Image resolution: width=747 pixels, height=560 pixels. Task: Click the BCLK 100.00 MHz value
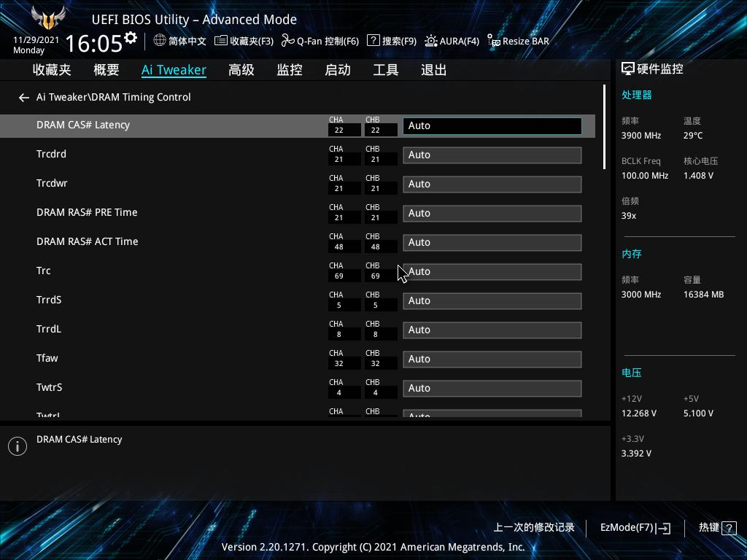click(x=645, y=176)
